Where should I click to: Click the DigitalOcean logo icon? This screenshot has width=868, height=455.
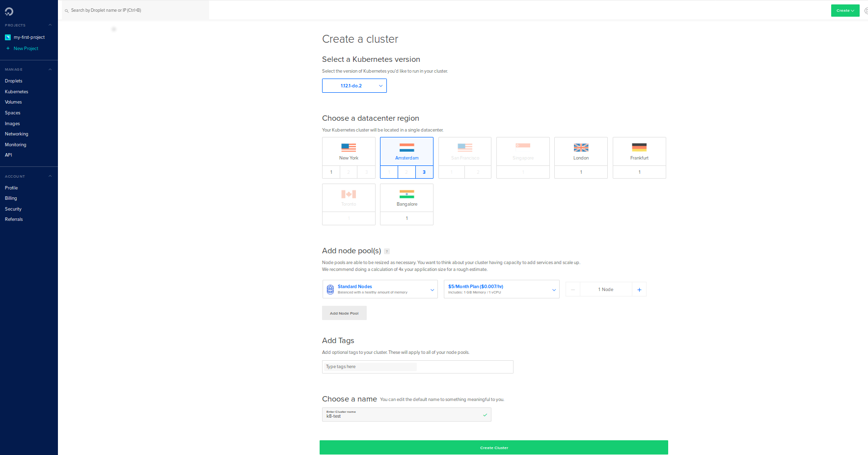(9, 11)
